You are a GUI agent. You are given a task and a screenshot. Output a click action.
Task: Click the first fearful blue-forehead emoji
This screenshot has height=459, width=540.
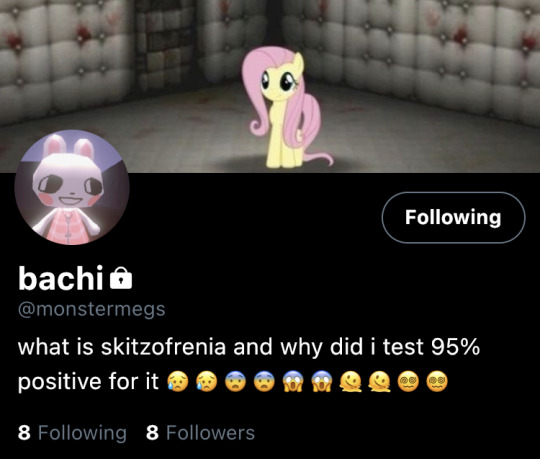coord(236,382)
